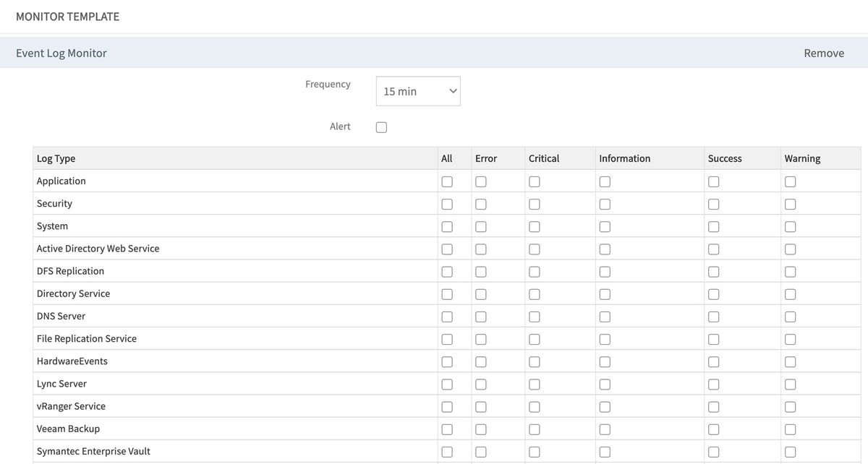Check Error for vRanger Service
Viewport: 868px width, 464px height.
pos(481,407)
